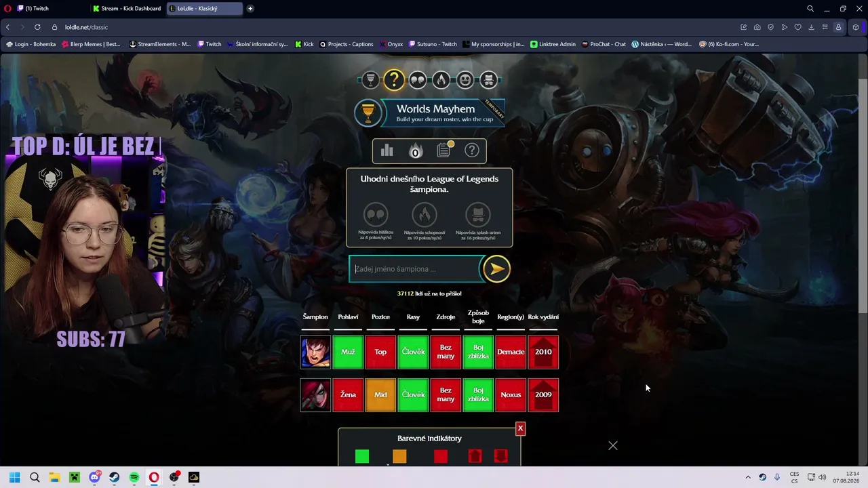
Task: Switch to the Splash art game mode
Action: [488, 80]
